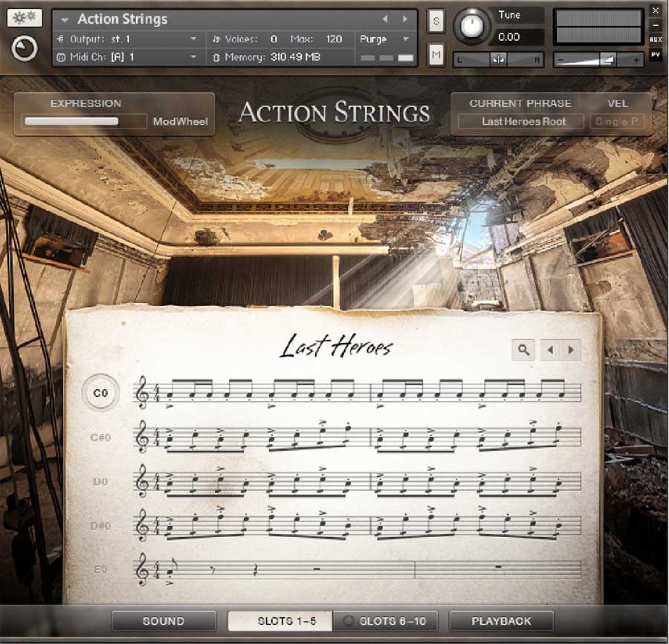669x644 pixels.
Task: Open the Output st. 1 dropdown
Action: click(128, 39)
